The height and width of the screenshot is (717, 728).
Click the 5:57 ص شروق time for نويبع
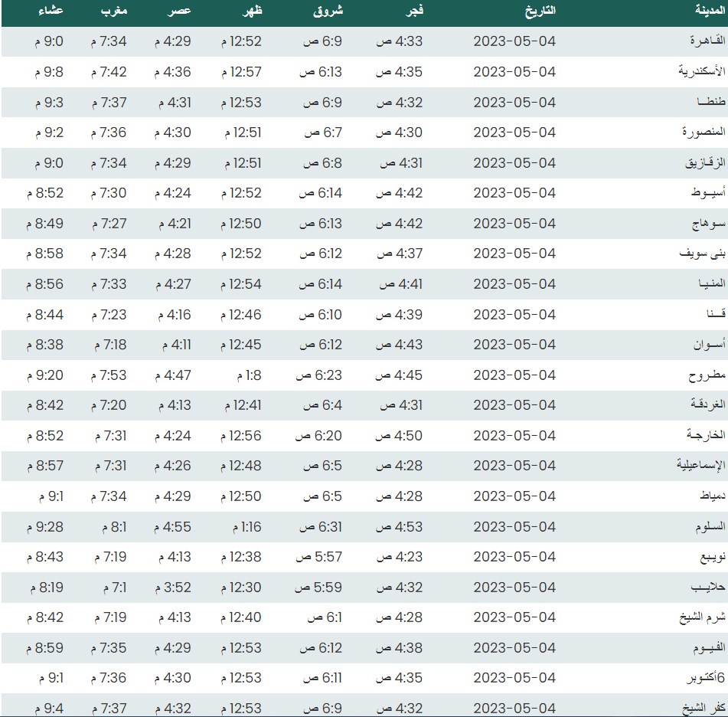(318, 557)
